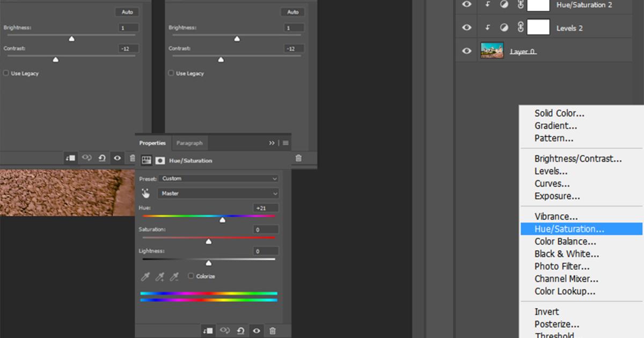
Task: Choose Hue/Saturation... from adjustment menu
Action: (x=581, y=229)
